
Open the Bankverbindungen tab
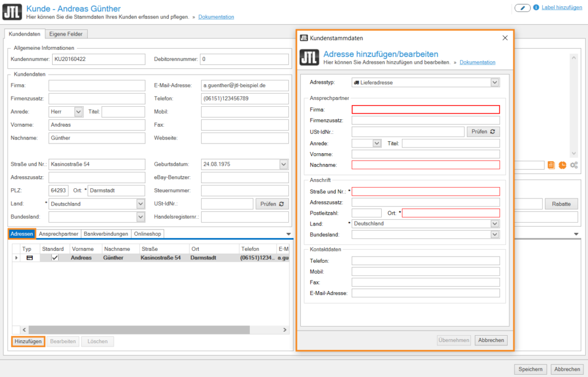[x=106, y=234]
